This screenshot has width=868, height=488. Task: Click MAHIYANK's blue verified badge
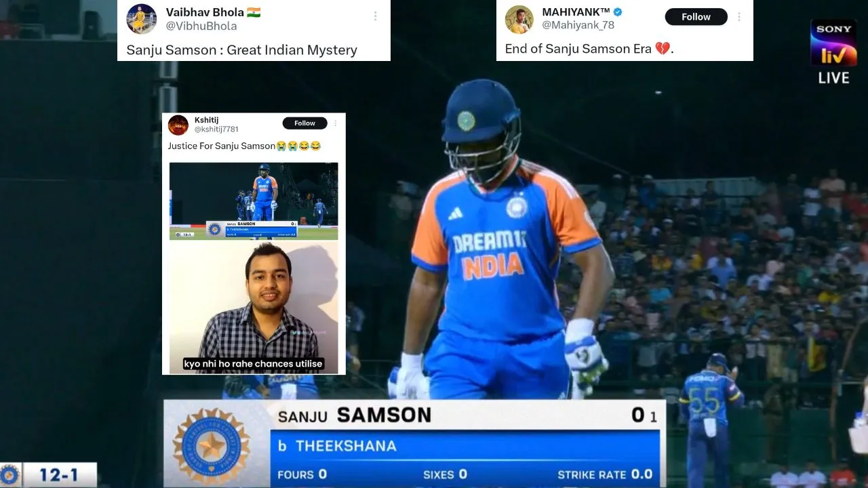coord(618,13)
